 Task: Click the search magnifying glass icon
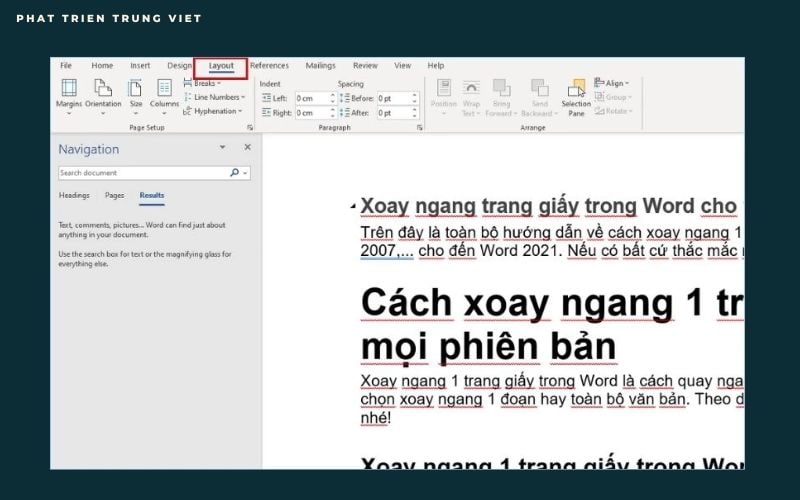(234, 173)
